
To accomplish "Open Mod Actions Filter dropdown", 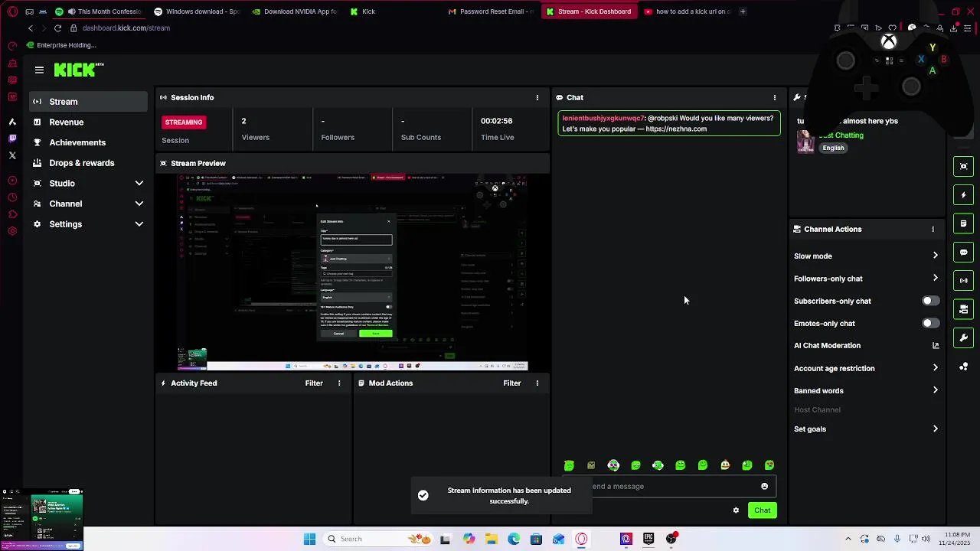I will pyautogui.click(x=512, y=383).
